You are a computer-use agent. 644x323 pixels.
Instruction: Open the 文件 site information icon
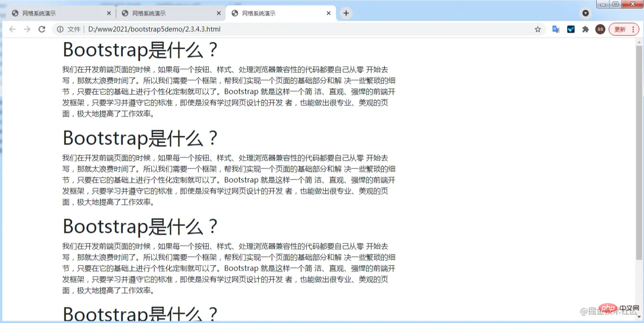click(60, 29)
